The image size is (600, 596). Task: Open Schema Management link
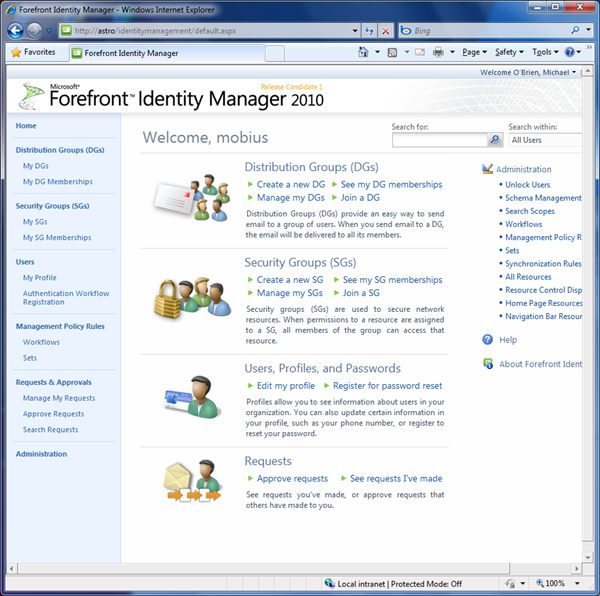point(543,198)
